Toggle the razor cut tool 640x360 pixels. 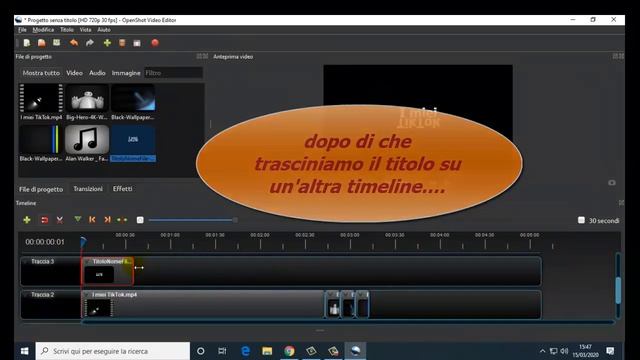click(x=60, y=220)
